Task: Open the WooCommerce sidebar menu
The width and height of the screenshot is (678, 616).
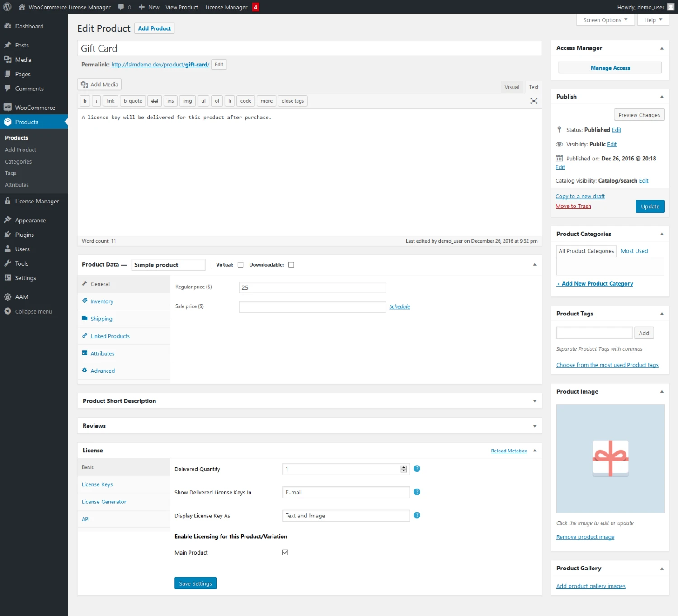Action: 34,108
